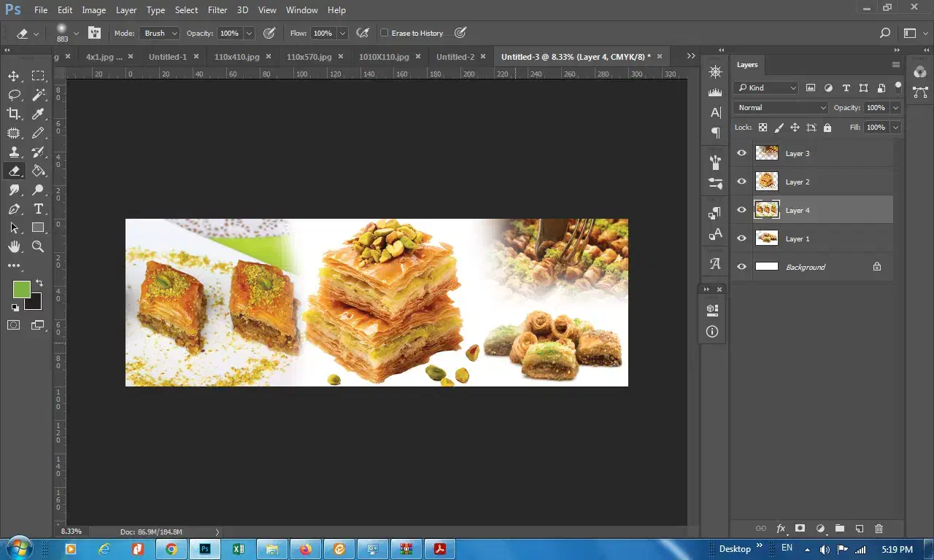Select the Crop tool
This screenshot has width=934, height=560.
point(14,114)
